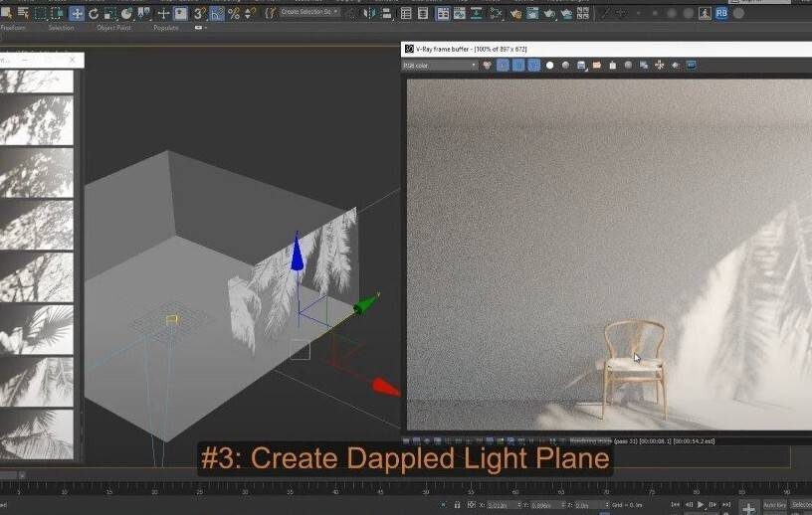Screen dimensions: 812x515
Task: Select the palm frond shadow thumbnail
Action: coord(36,330)
